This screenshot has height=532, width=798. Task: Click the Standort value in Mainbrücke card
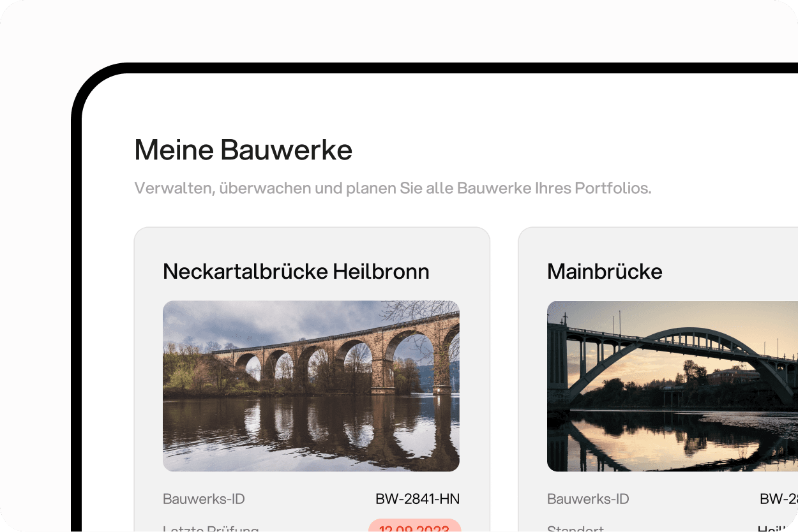pos(778,529)
